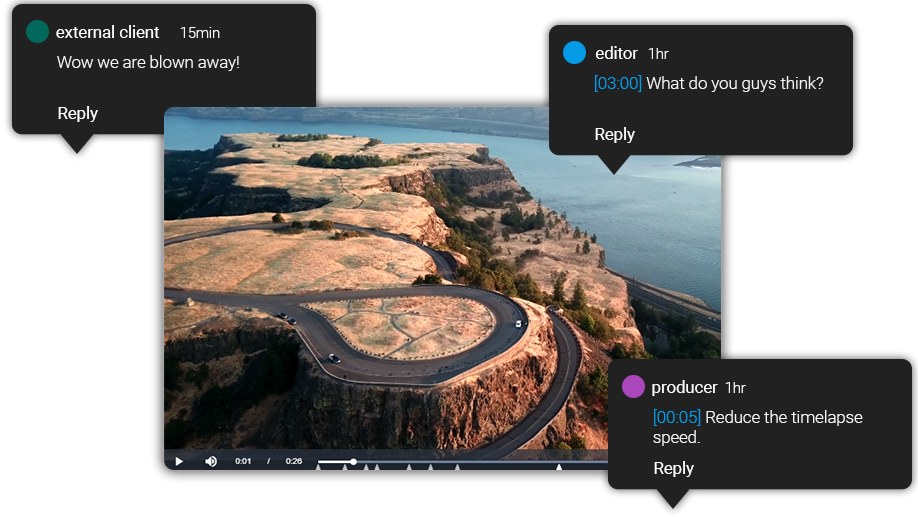Click the 'Wow we are blown away!' comment

(149, 62)
